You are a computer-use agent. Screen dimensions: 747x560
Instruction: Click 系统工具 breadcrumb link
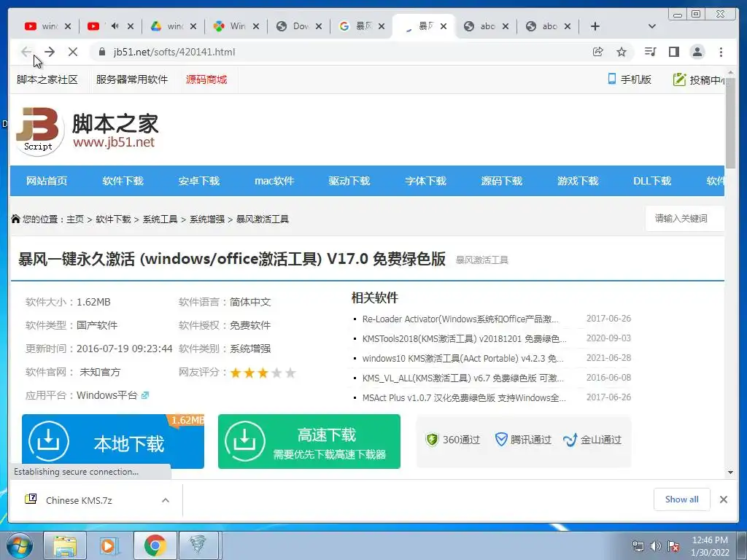tap(160, 219)
